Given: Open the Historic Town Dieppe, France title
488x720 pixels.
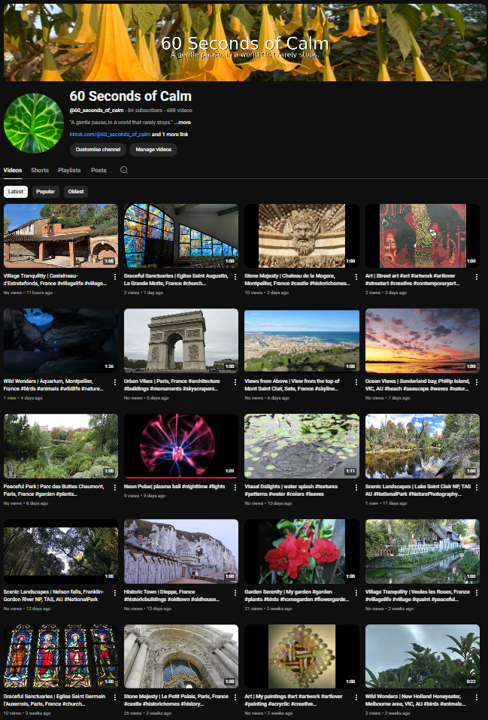Looking at the screenshot, I should click(172, 596).
